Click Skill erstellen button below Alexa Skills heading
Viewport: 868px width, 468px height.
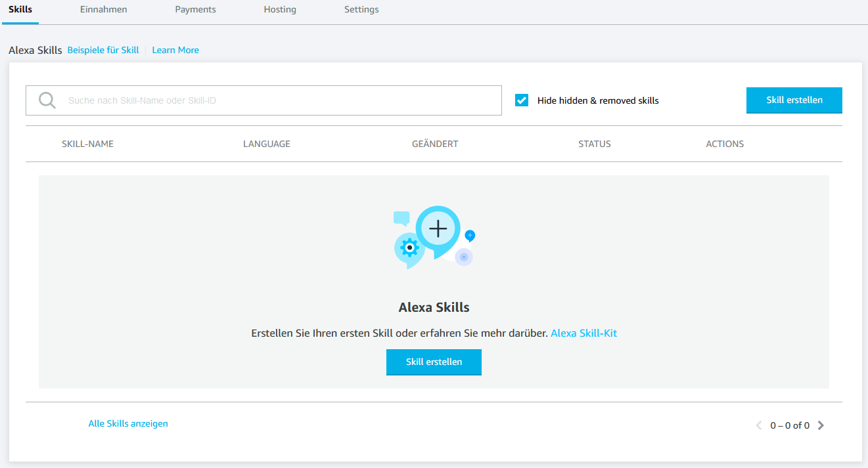[434, 362]
